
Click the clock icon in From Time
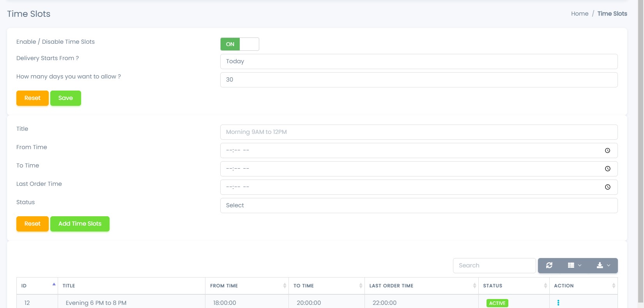tap(607, 151)
